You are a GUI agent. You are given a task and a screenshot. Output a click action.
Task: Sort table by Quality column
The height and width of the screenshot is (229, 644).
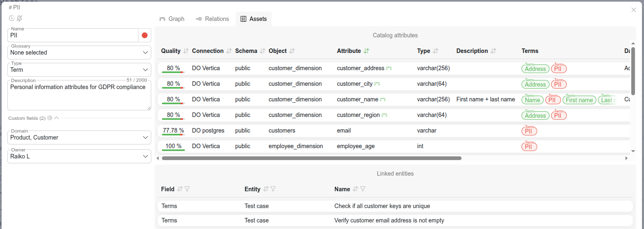click(x=186, y=51)
